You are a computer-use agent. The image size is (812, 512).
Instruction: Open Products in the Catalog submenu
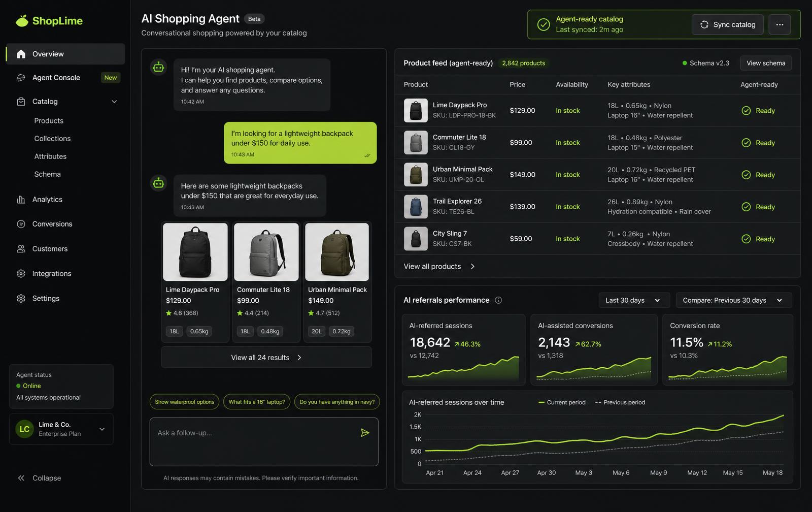49,121
